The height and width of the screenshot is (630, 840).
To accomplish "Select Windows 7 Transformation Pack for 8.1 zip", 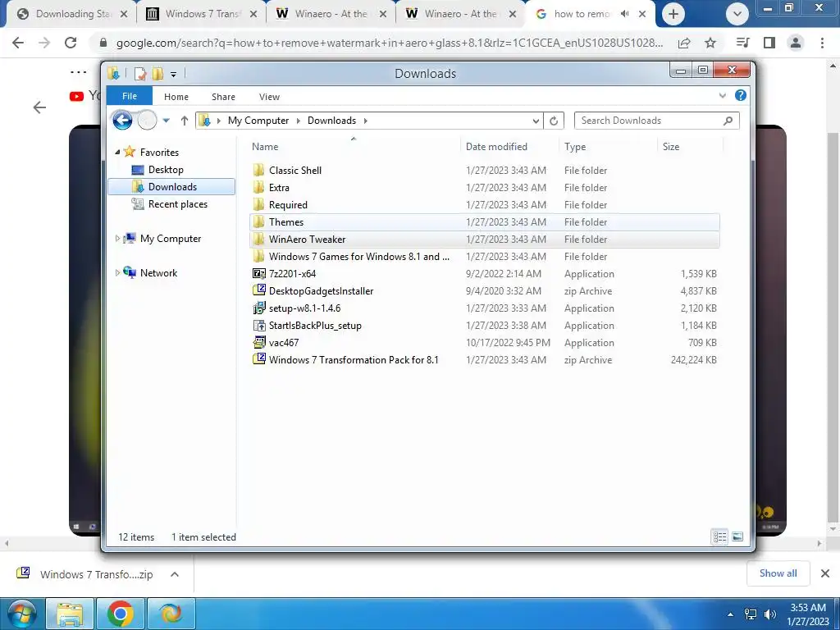I will point(354,360).
